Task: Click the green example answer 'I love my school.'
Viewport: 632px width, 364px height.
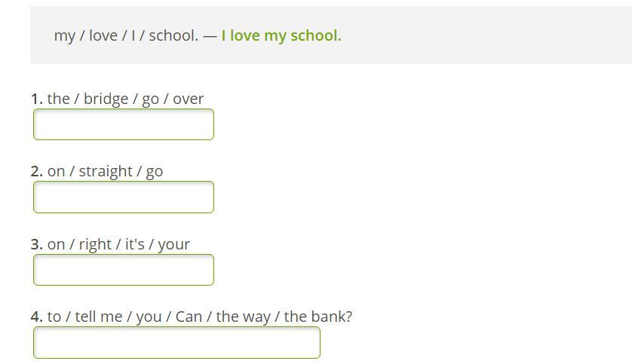Action: (281, 35)
